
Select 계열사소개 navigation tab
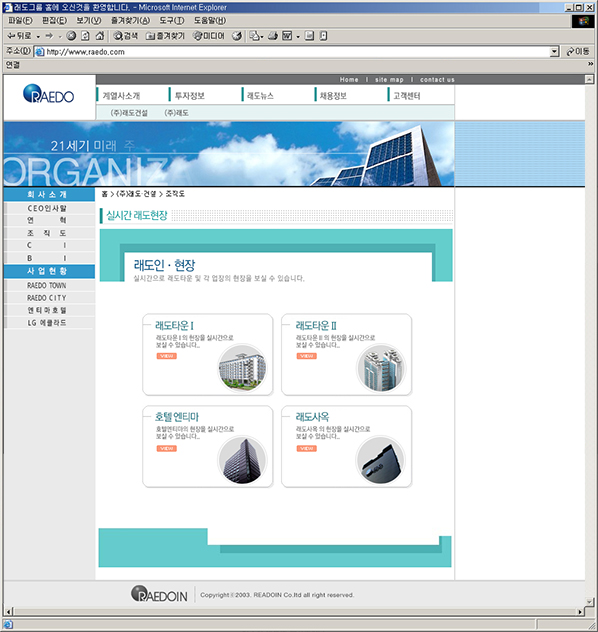[x=121, y=96]
